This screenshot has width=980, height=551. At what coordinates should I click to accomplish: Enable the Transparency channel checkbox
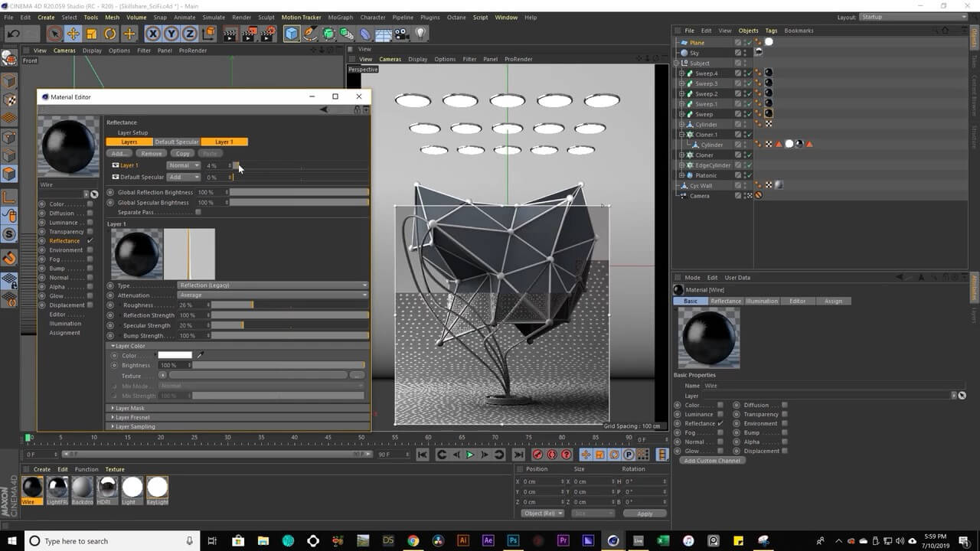[x=90, y=232]
